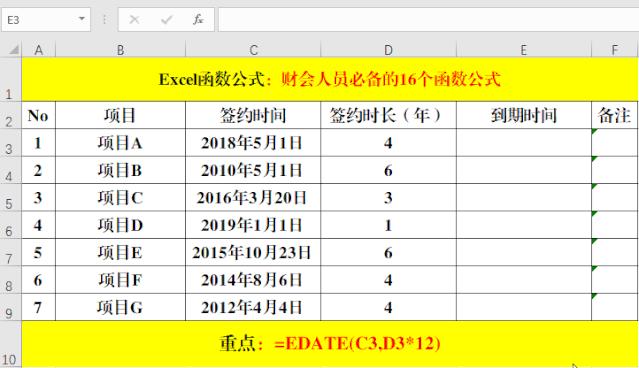Click the No cell for 项目C
Screen dimensions: 639x368
pos(38,198)
